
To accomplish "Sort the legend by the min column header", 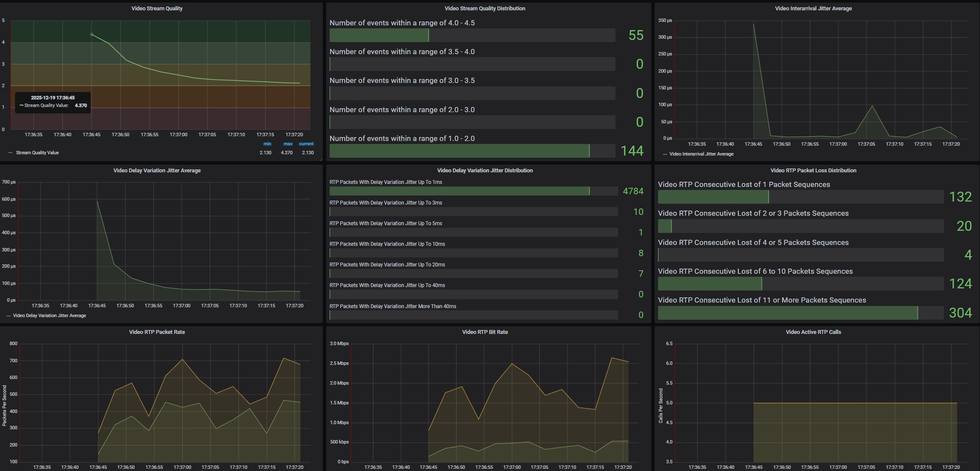I will point(267,144).
